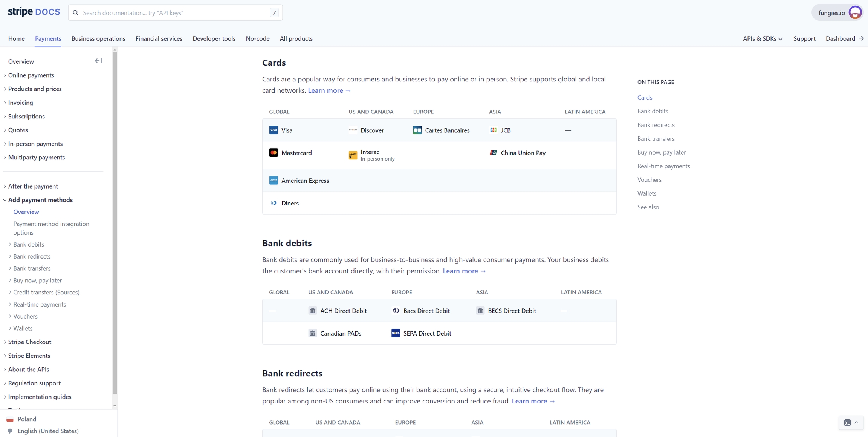Click the Visa card logo icon
This screenshot has width=868, height=437.
coord(274,130)
